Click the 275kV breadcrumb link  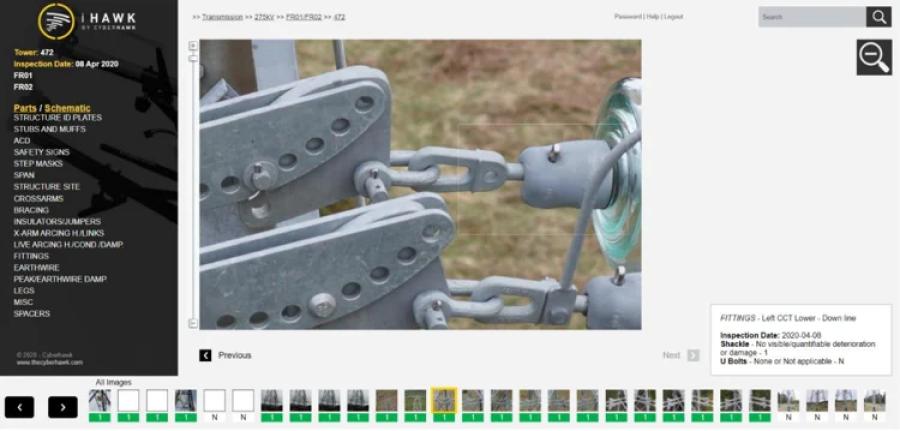click(265, 17)
